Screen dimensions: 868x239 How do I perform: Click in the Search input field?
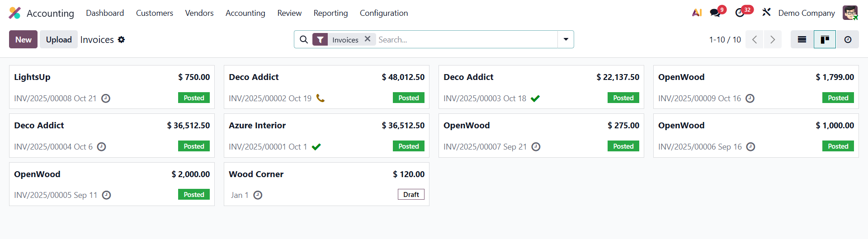tap(466, 40)
